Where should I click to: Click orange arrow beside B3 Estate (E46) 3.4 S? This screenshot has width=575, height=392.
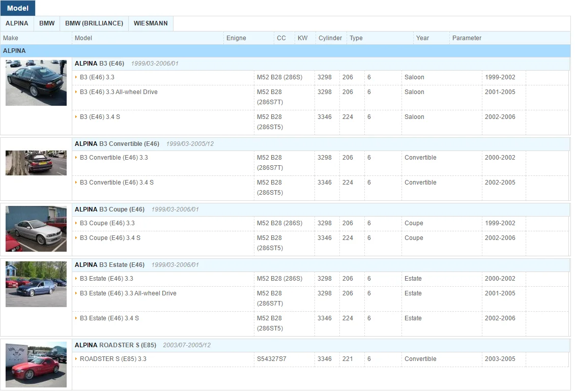click(x=76, y=318)
